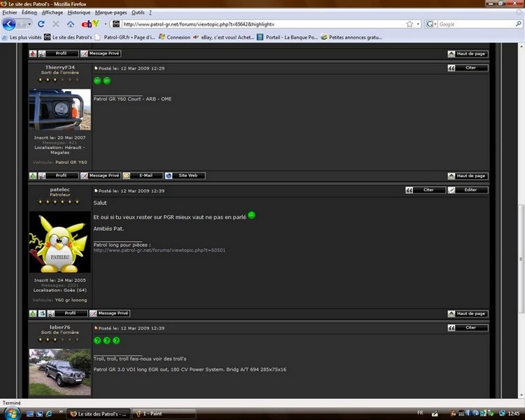
Task: Open Les plus visités bookmark folder
Action: pyautogui.click(x=22, y=37)
